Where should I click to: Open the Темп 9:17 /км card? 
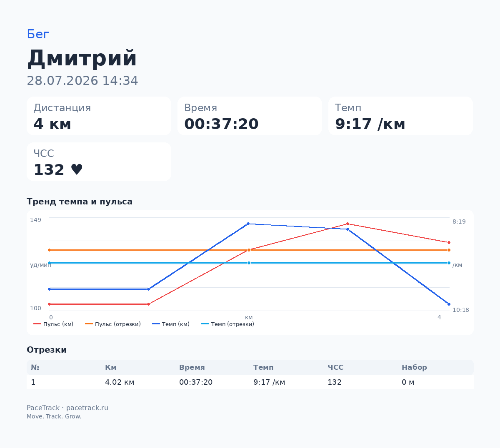tap(400, 116)
